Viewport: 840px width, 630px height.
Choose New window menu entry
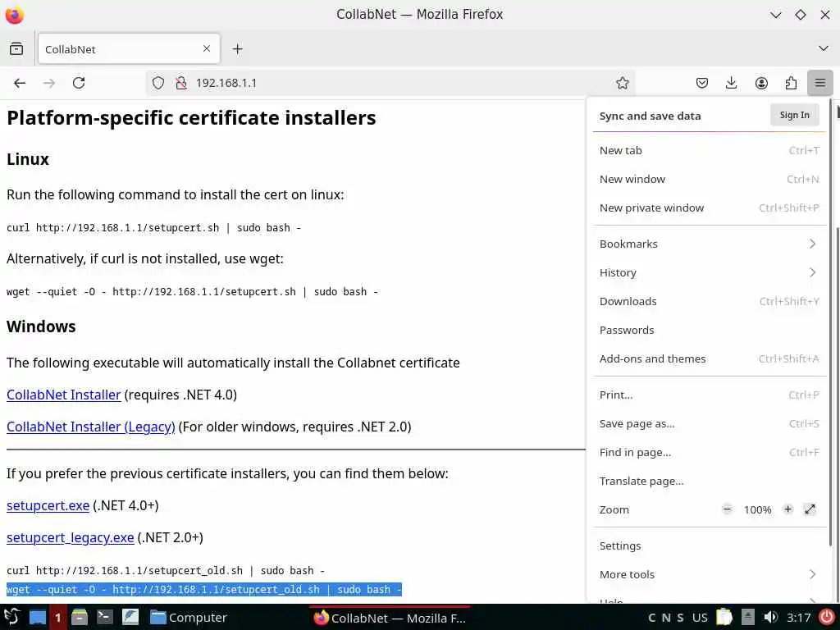pyautogui.click(x=710, y=180)
